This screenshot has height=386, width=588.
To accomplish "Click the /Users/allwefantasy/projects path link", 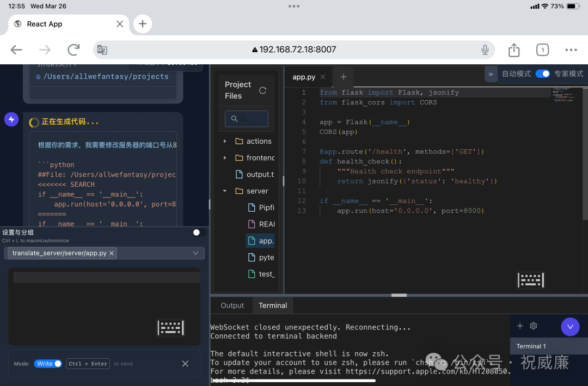I will (x=106, y=77).
